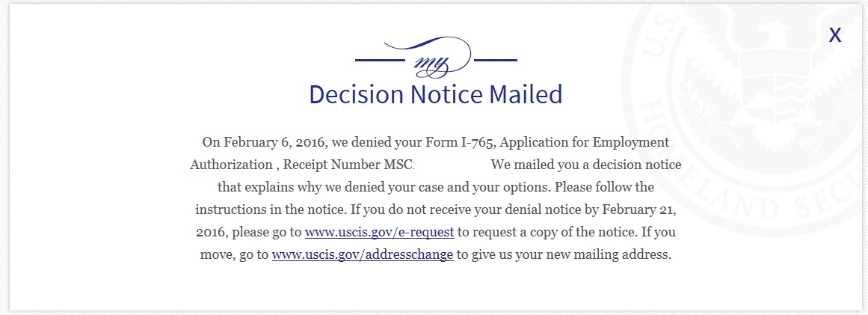
Task: Click the "Decision Notice Mailed" heading
Action: pos(436,94)
